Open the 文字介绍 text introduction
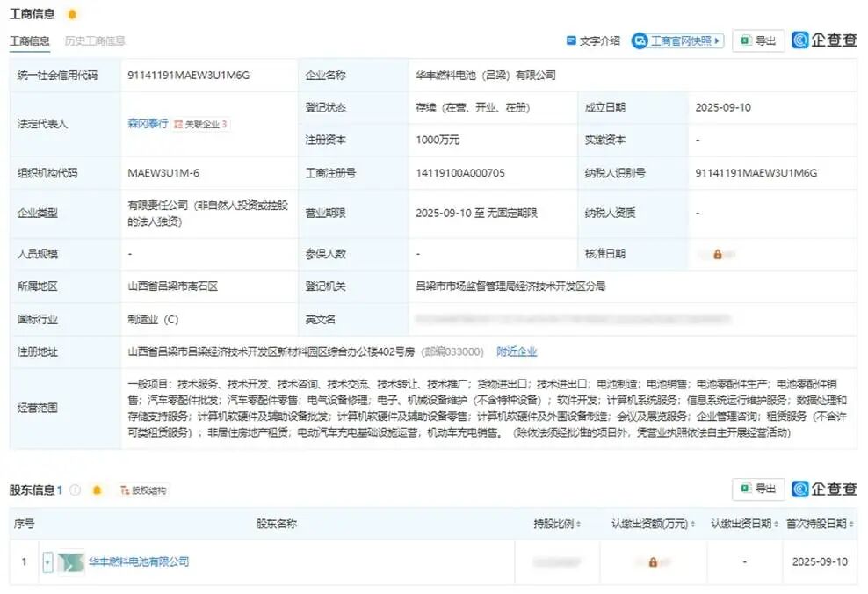Viewport: 868px width, 594px height. 593,41
